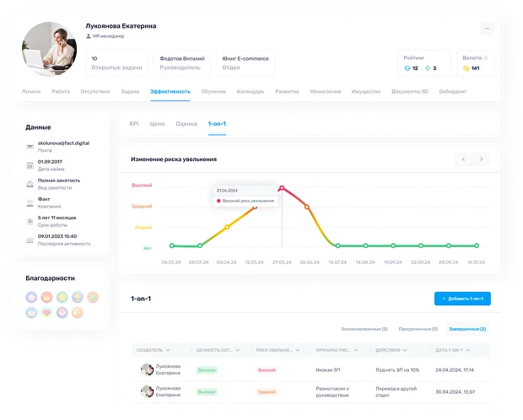Click the trophy cup gratitude badge
This screenshot has height=420, width=523.
click(x=78, y=297)
